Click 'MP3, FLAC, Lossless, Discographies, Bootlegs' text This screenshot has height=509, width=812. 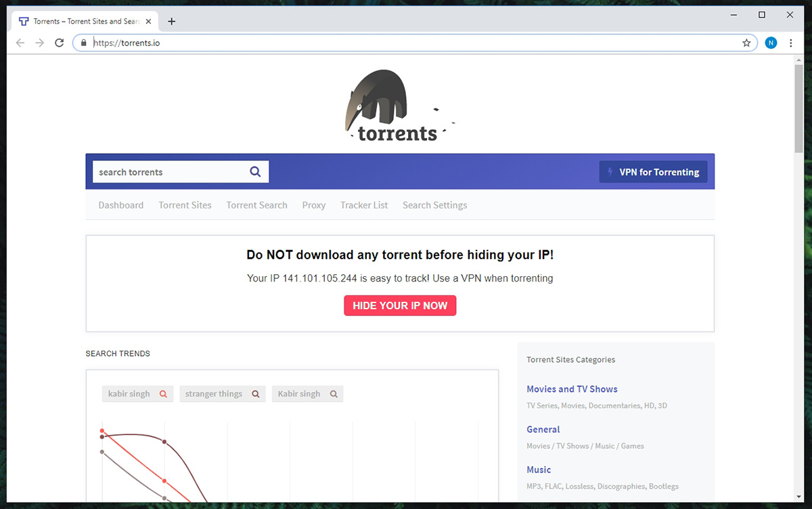coord(603,486)
